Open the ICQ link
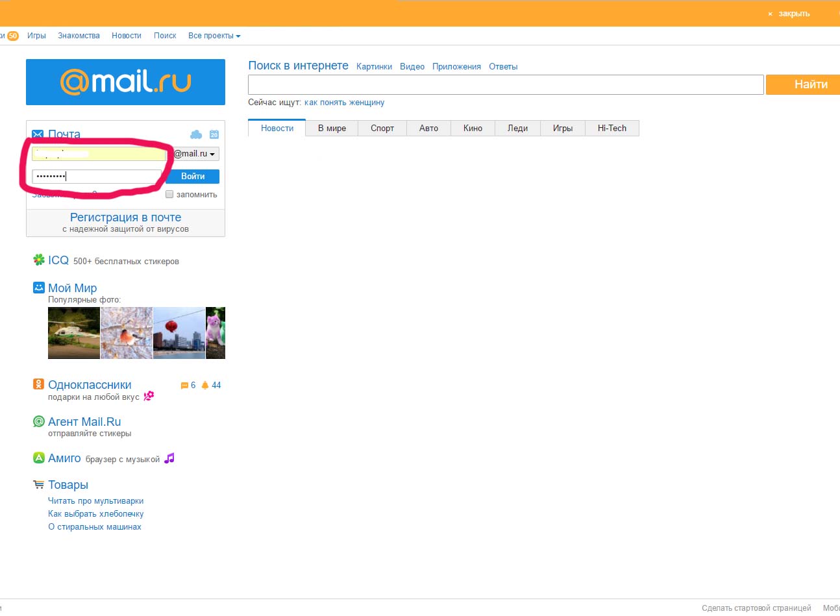Image resolution: width=840 pixels, height=616 pixels. click(x=58, y=260)
